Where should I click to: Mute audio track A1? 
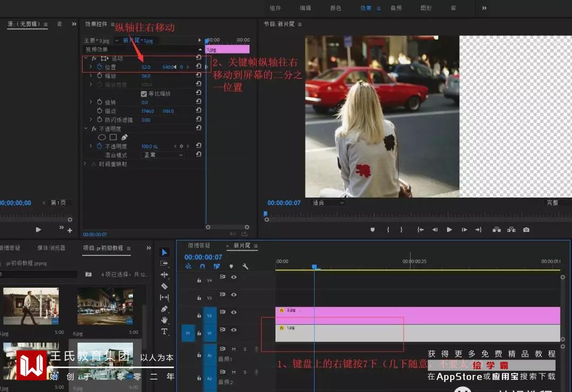click(234, 349)
